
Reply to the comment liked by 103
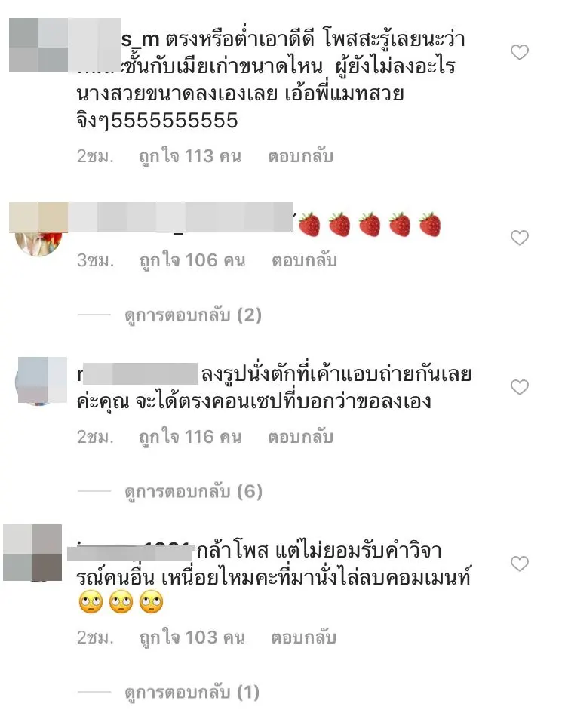coord(304,637)
